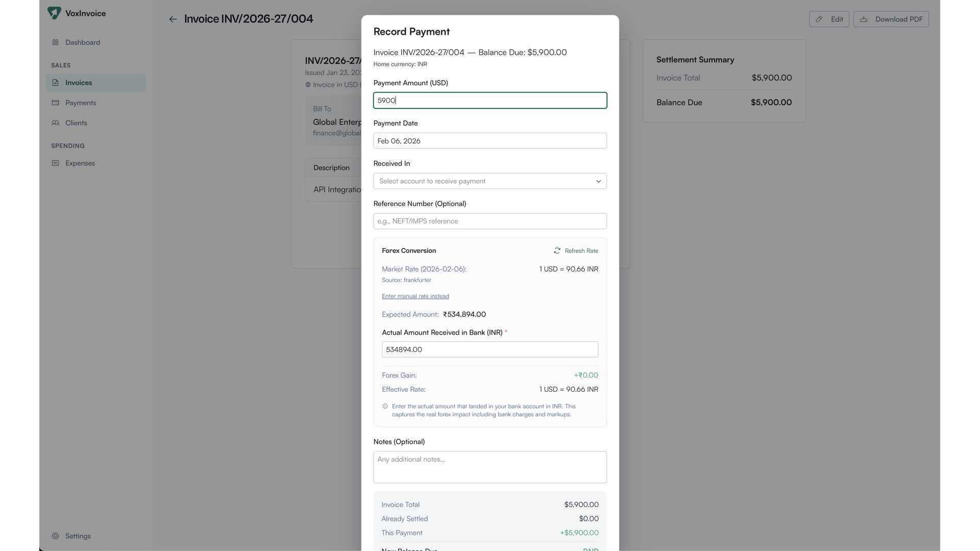
Task: Click the Payments card icon in sidebar
Action: (x=55, y=103)
